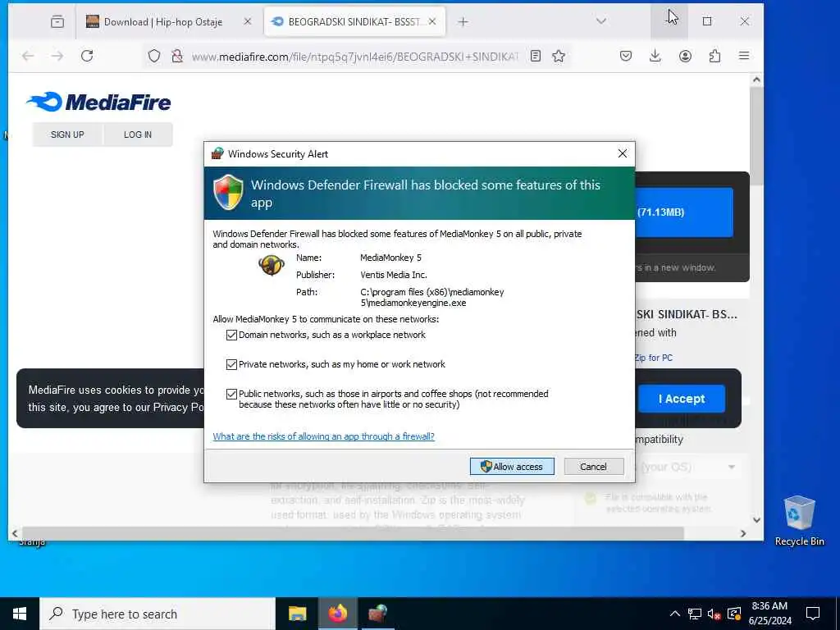Image resolution: width=840 pixels, height=630 pixels.
Task: Show hidden system tray icons
Action: 675,614
